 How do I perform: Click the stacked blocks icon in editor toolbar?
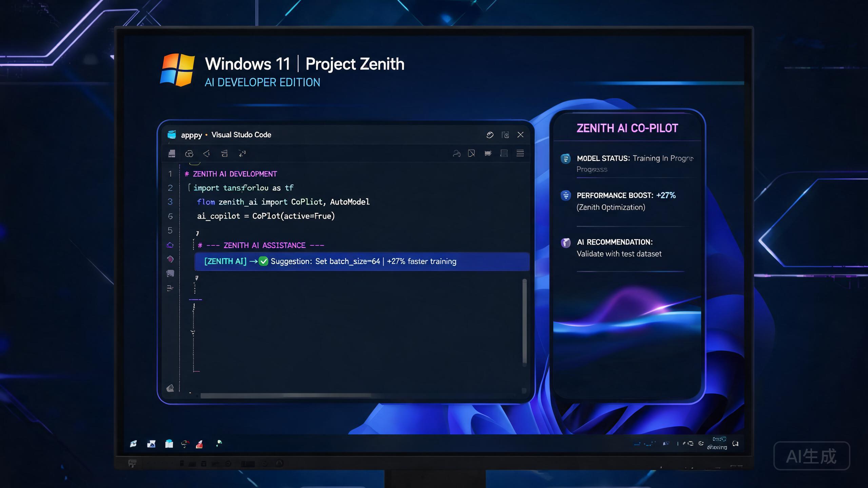coord(172,154)
